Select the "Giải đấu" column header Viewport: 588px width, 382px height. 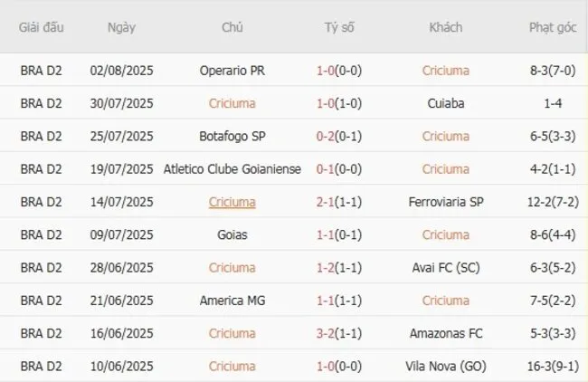click(x=42, y=28)
